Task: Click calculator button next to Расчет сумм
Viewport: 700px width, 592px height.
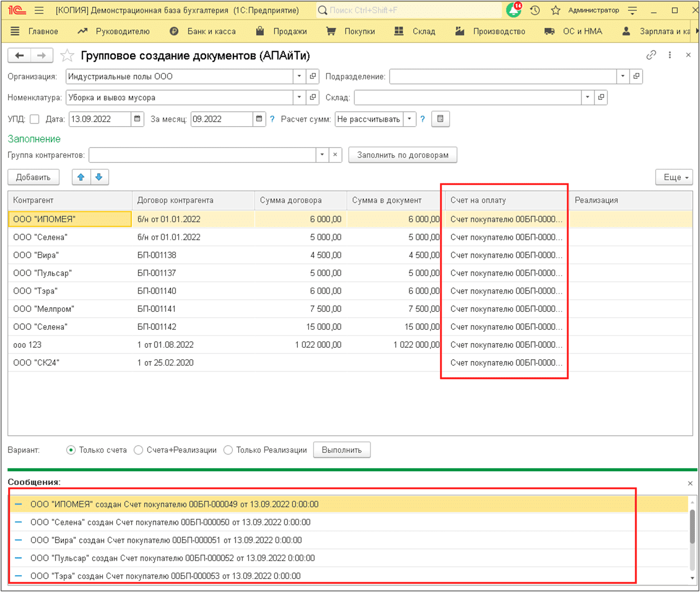Action: pos(440,119)
